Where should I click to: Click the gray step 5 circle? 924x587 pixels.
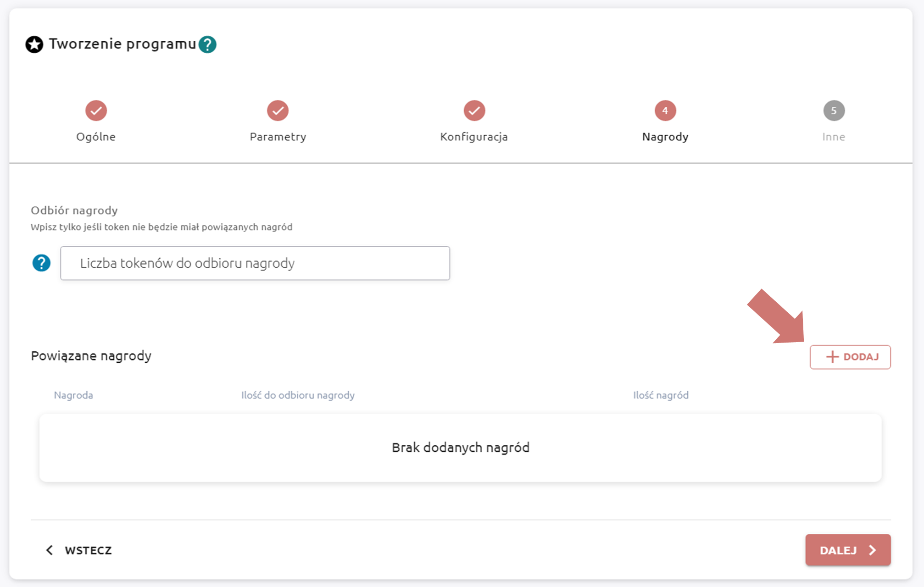tap(834, 111)
